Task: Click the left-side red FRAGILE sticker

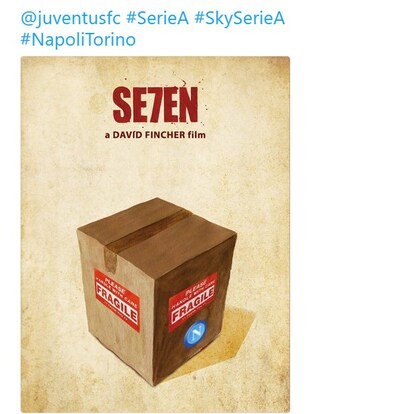Action: point(117,300)
